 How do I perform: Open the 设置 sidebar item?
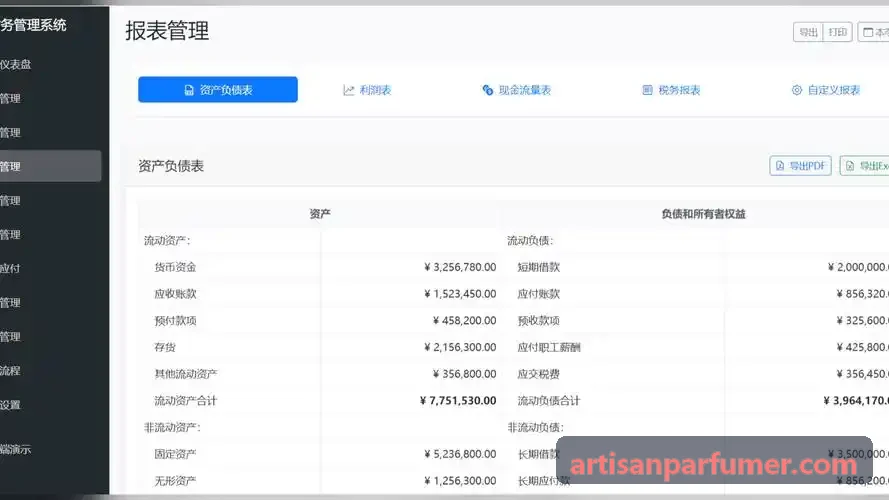tap(10, 405)
